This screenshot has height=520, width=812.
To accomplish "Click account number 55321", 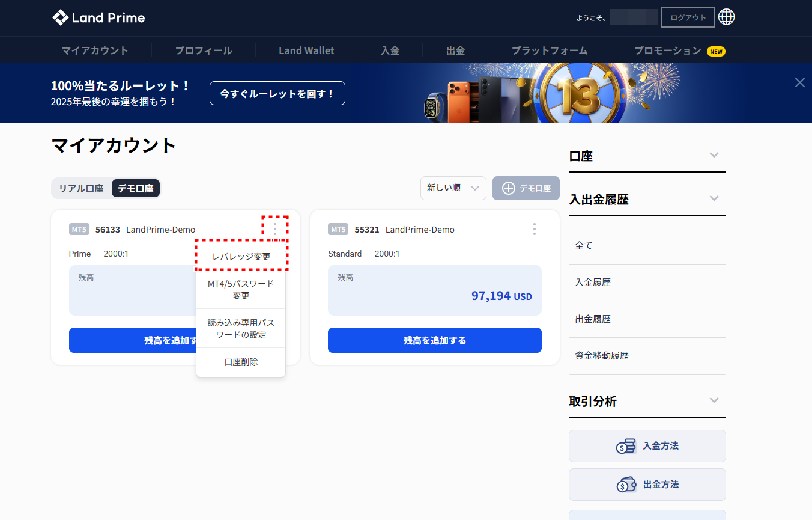I will click(367, 230).
